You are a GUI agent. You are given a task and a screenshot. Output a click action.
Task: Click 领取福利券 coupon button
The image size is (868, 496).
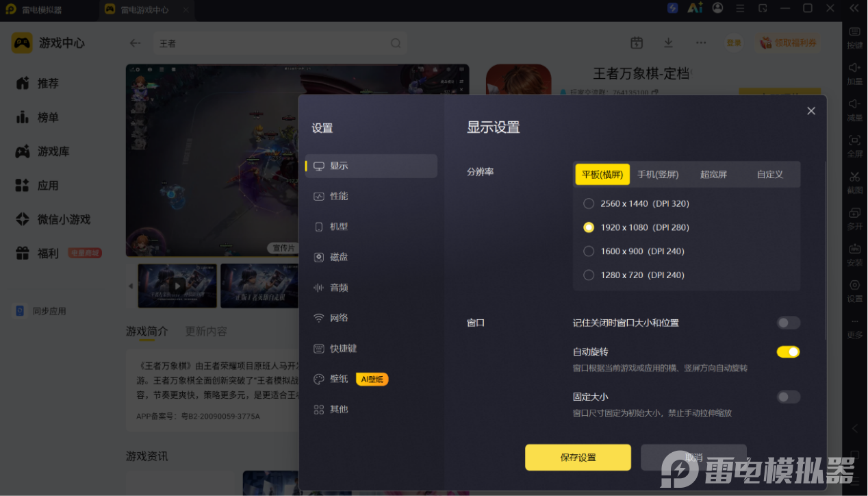(789, 42)
